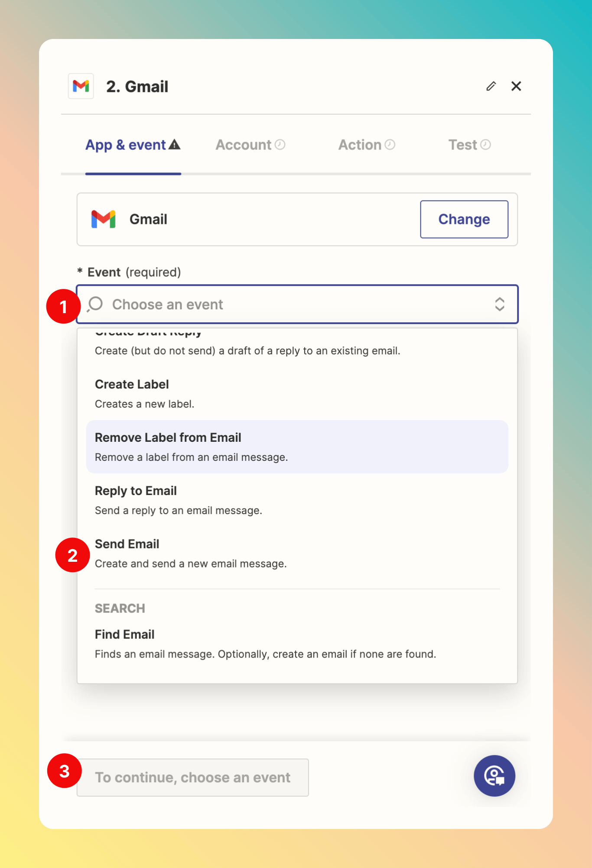Open the help chat support button

494,776
